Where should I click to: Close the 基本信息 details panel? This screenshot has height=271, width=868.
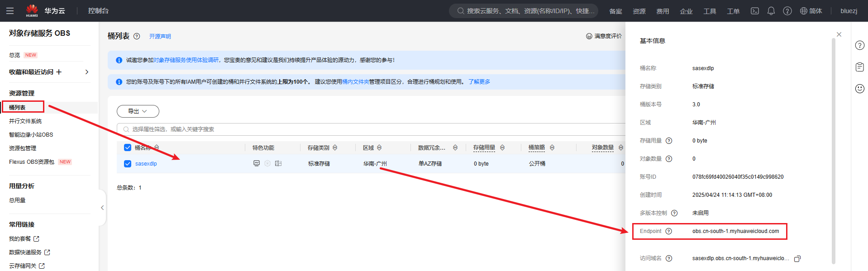(x=839, y=34)
